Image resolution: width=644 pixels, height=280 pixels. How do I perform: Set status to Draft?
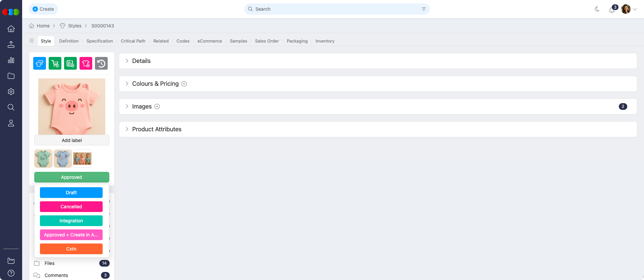[71, 193]
